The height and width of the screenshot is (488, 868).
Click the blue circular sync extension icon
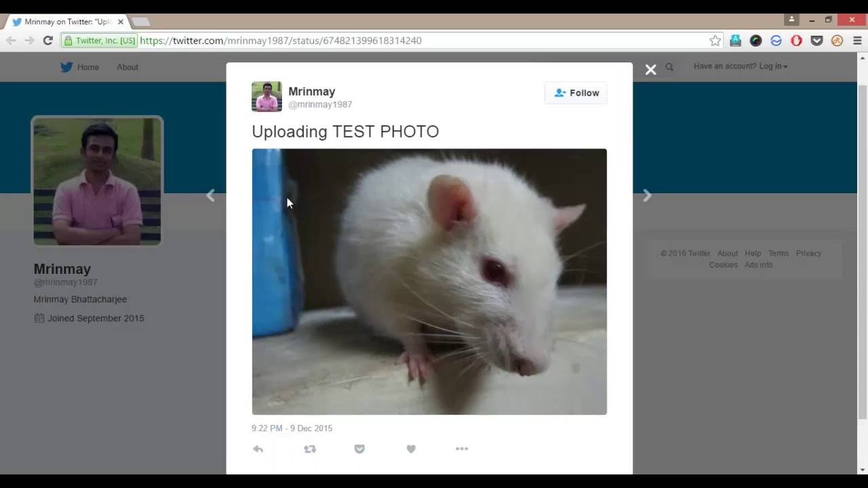pyautogui.click(x=776, y=41)
